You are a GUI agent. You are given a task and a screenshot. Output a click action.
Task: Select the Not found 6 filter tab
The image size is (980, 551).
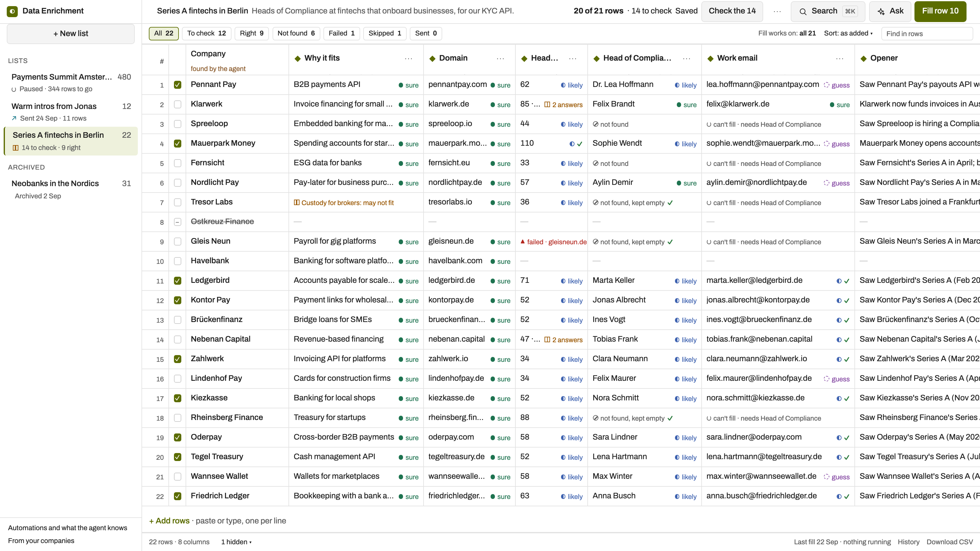(296, 33)
